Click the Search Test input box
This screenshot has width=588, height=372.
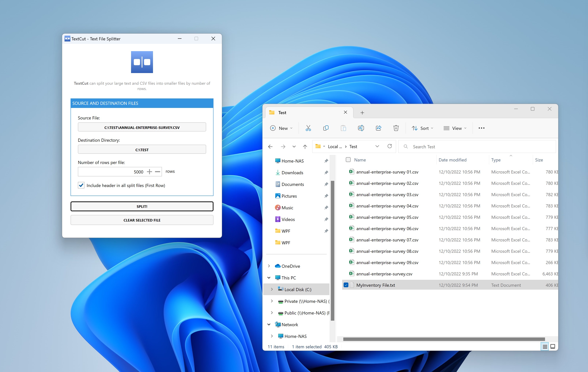tap(477, 147)
